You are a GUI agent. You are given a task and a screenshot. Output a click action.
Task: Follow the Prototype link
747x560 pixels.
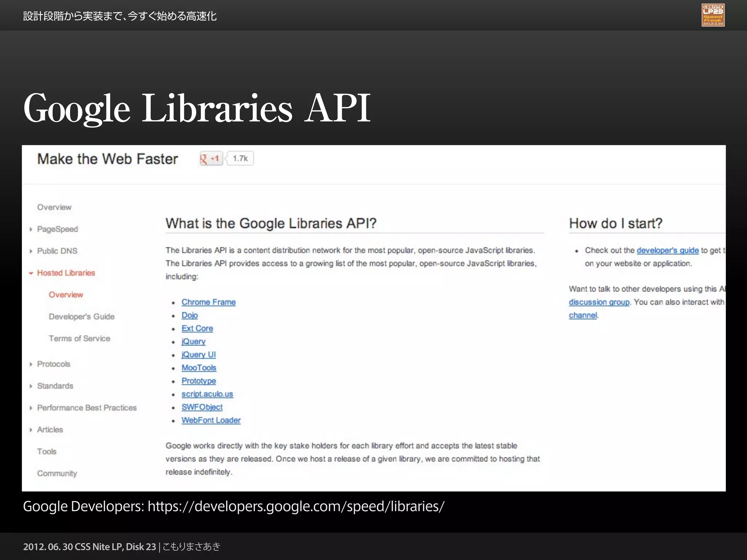(x=199, y=381)
